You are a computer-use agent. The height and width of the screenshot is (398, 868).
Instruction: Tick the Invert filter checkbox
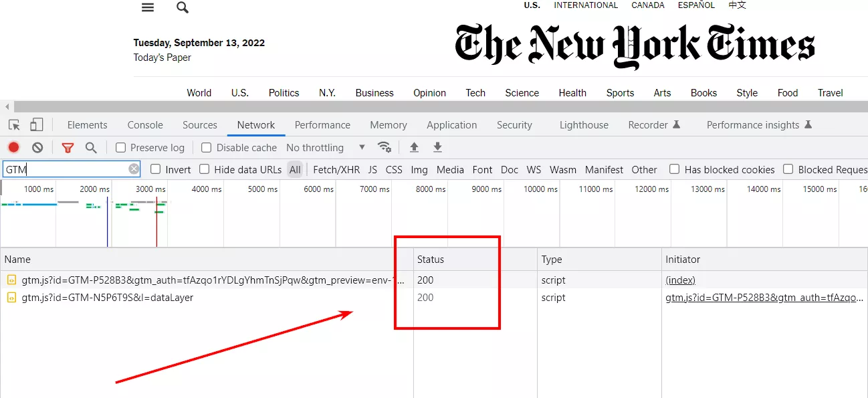click(155, 169)
